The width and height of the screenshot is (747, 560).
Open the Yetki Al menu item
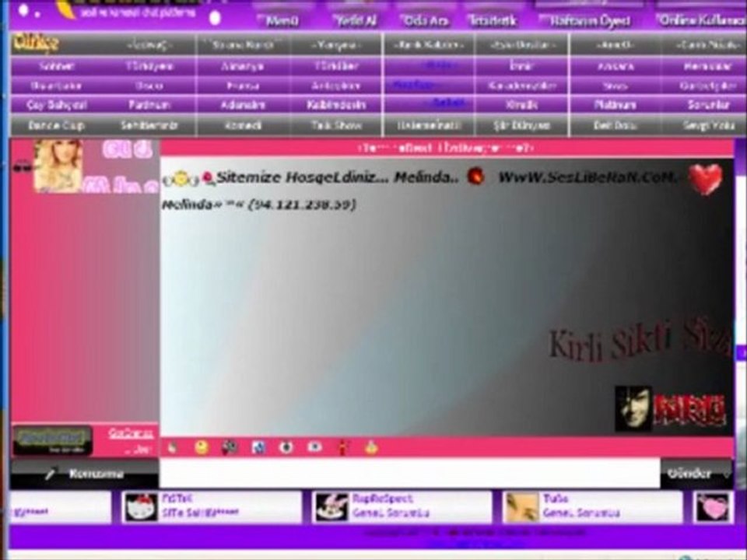tap(355, 20)
